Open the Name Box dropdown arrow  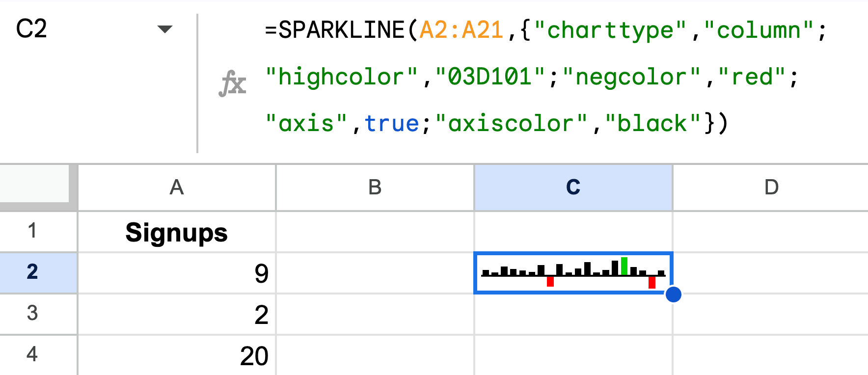coord(164,29)
